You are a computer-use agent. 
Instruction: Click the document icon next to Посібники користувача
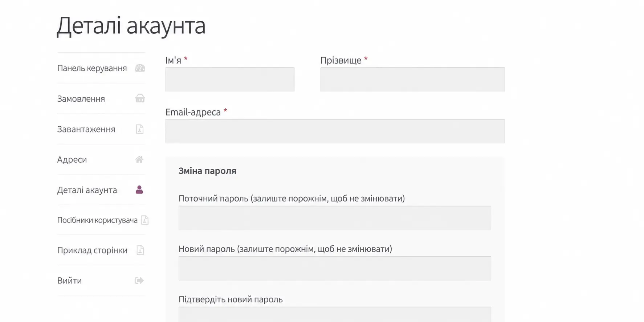tap(145, 220)
